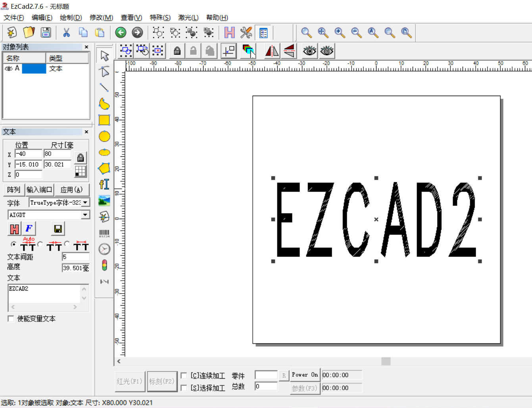Select the second text spacing radio button
Viewport: 532px width, 408px height.
(40, 244)
